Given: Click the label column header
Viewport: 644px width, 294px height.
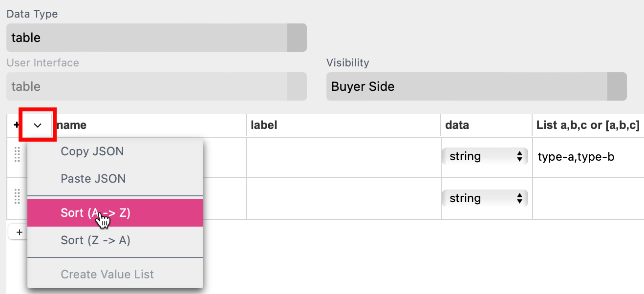Looking at the screenshot, I should coord(264,126).
